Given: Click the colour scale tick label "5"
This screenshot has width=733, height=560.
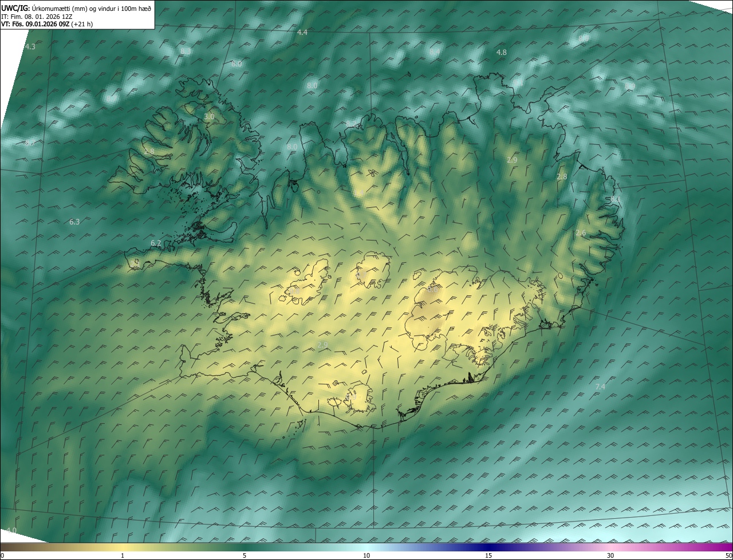Looking at the screenshot, I should pyautogui.click(x=245, y=555).
